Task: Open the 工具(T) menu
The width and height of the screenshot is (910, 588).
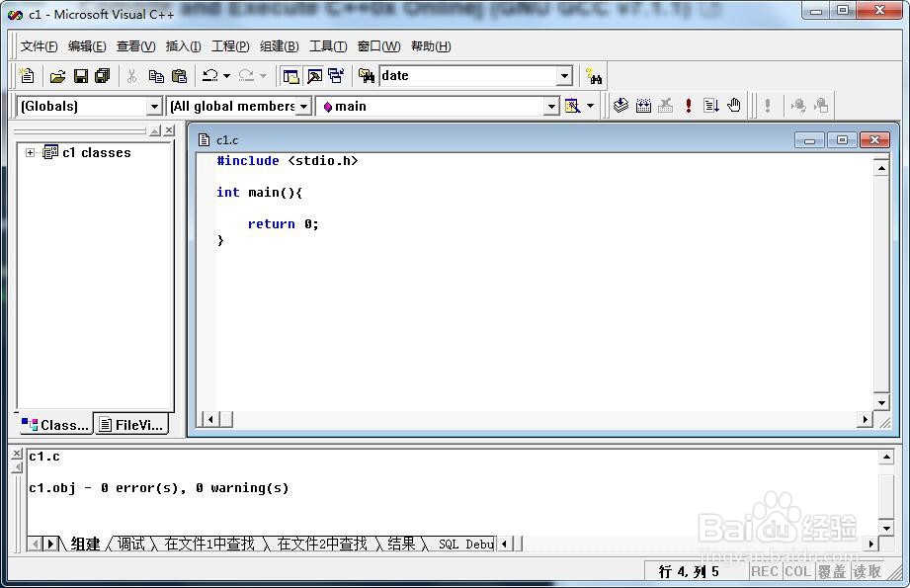Action: tap(328, 45)
